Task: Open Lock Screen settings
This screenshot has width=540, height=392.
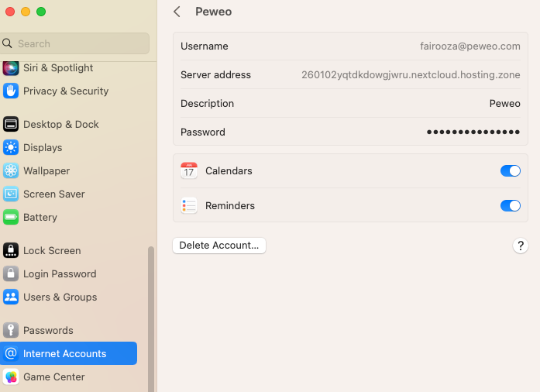Action: pyautogui.click(x=68, y=250)
